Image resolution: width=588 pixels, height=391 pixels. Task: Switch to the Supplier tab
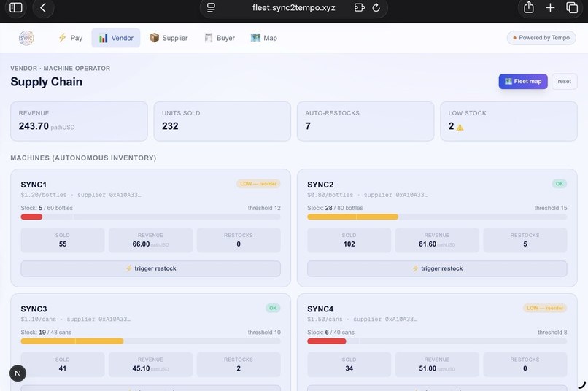pyautogui.click(x=169, y=38)
